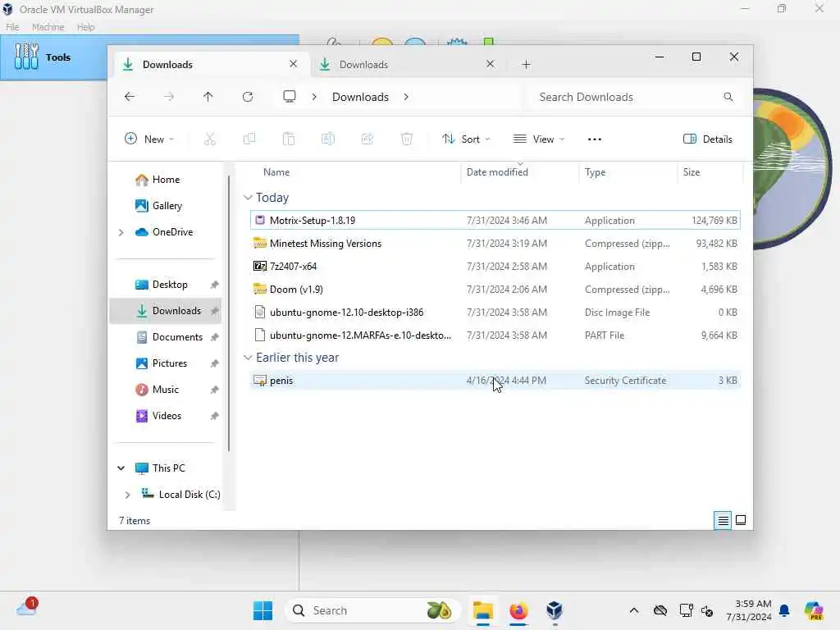Open File Explorer from taskbar
Image resolution: width=840 pixels, height=630 pixels.
482,610
